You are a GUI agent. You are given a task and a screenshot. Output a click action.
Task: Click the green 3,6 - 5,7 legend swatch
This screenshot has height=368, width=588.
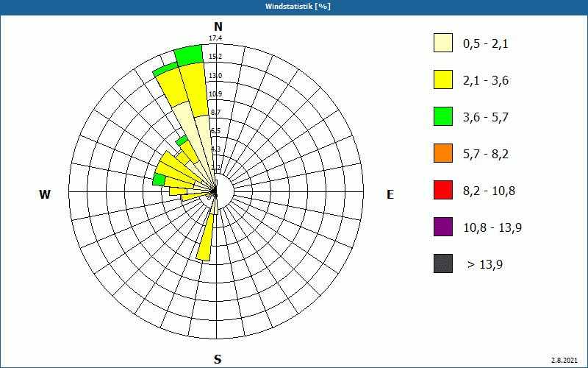[x=443, y=116]
